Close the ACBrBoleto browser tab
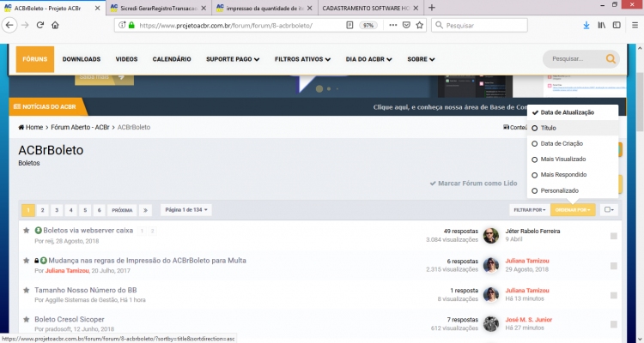The width and height of the screenshot is (644, 343). pos(97,9)
